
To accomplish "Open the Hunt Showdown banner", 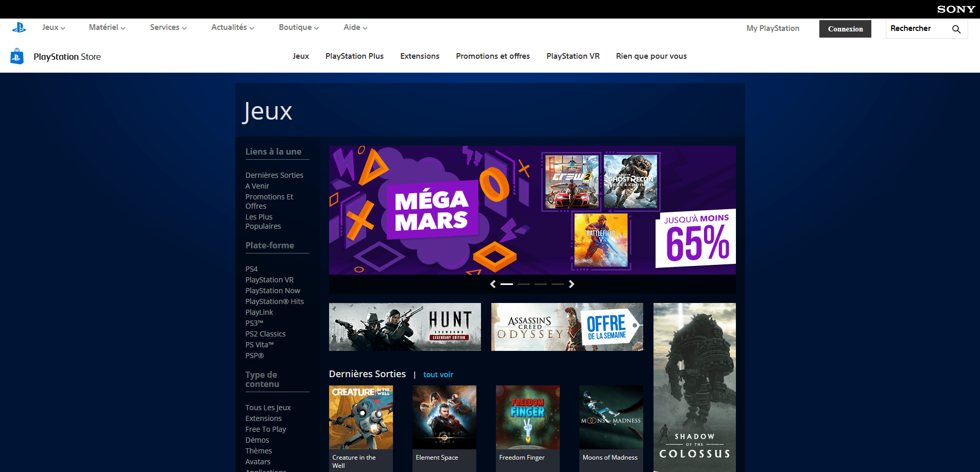I will [x=405, y=327].
